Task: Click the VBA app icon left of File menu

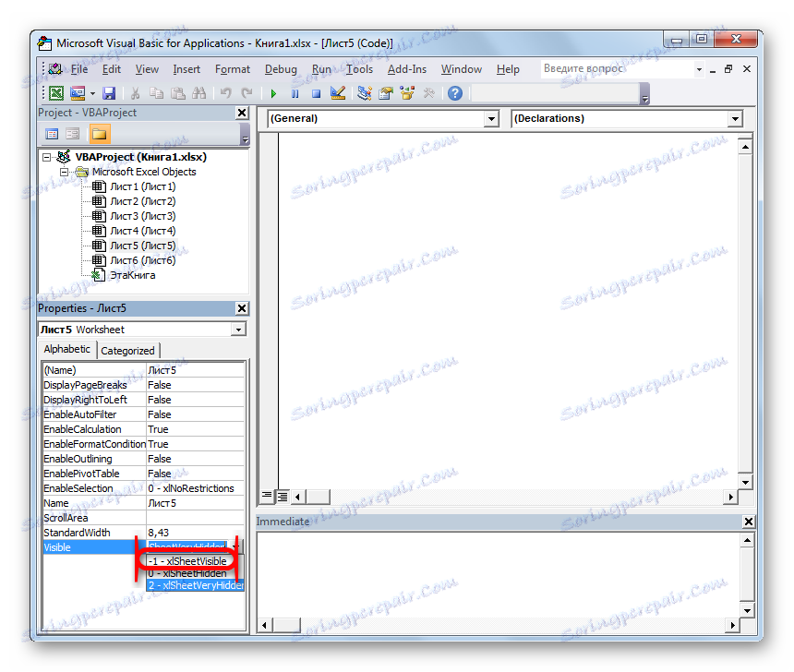Action: (x=54, y=69)
